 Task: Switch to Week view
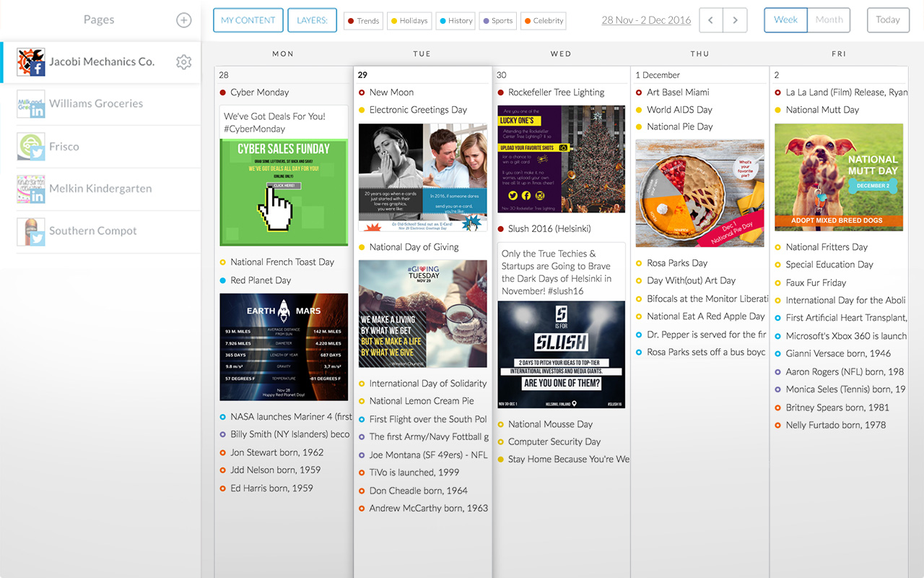pyautogui.click(x=785, y=20)
